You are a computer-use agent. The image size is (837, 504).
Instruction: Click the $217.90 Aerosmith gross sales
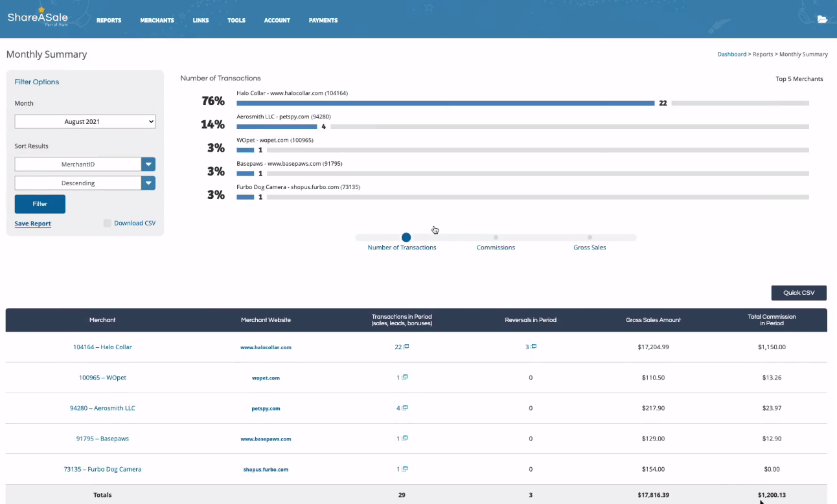(x=653, y=408)
